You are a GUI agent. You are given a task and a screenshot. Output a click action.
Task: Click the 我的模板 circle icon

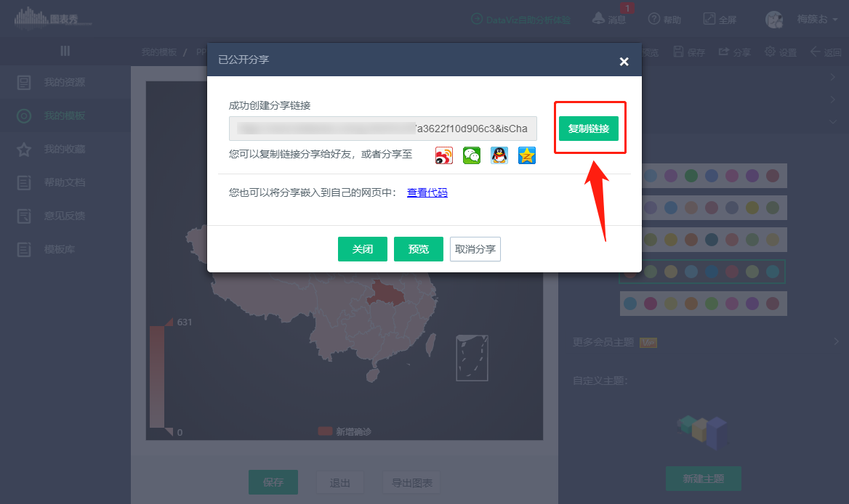coord(24,115)
